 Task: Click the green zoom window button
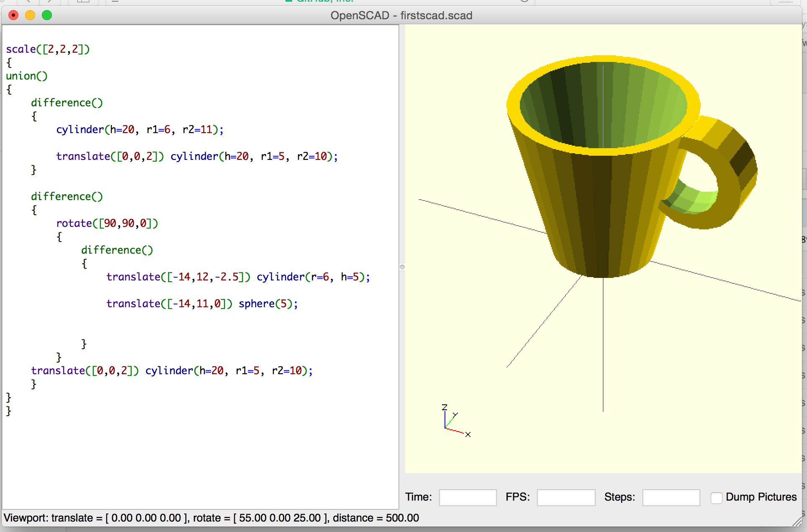47,15
